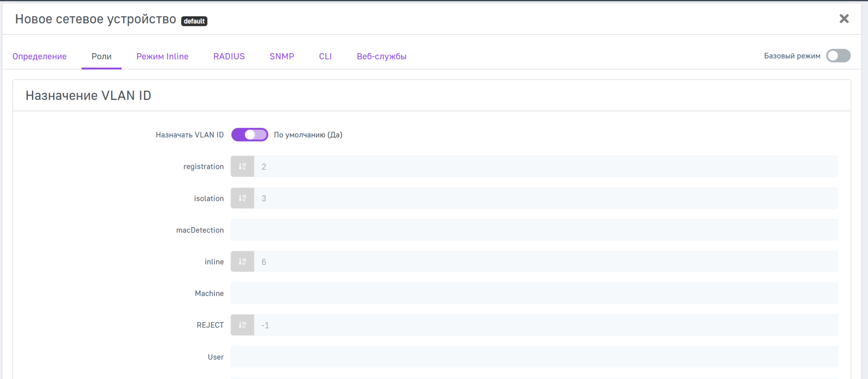Click the inherit icon beside isolation field
Viewport: 868px width, 379px height.
(242, 198)
